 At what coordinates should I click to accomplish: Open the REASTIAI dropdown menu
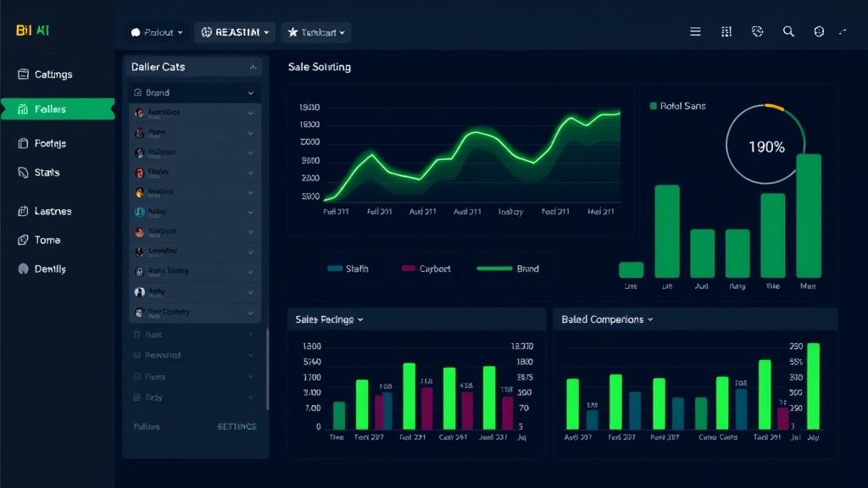235,32
